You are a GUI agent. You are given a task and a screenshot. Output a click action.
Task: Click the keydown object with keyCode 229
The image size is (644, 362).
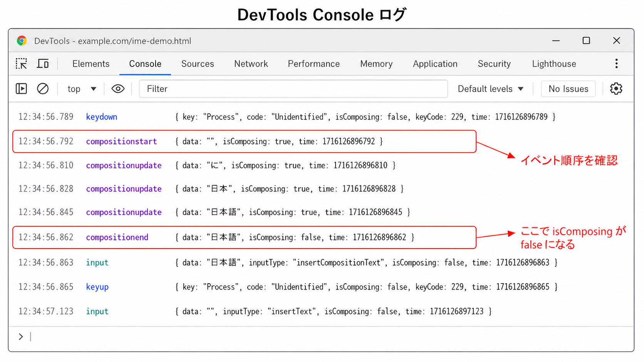(x=365, y=117)
